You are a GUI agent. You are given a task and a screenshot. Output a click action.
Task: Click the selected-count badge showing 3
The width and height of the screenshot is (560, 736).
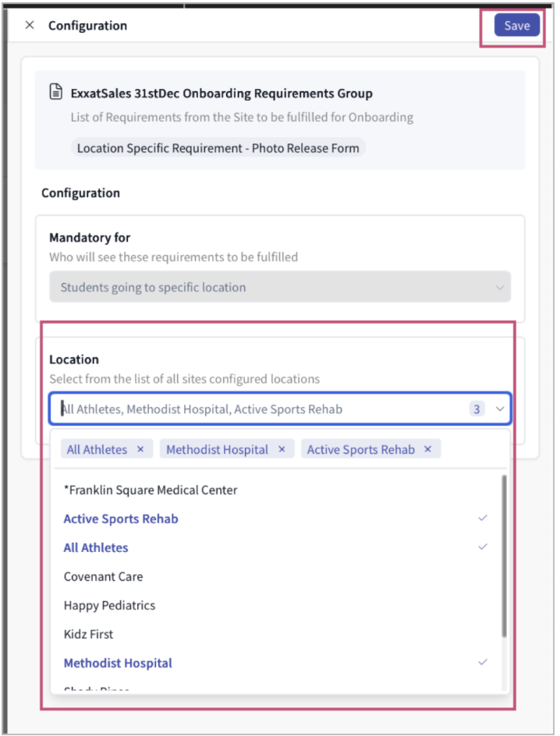point(477,409)
